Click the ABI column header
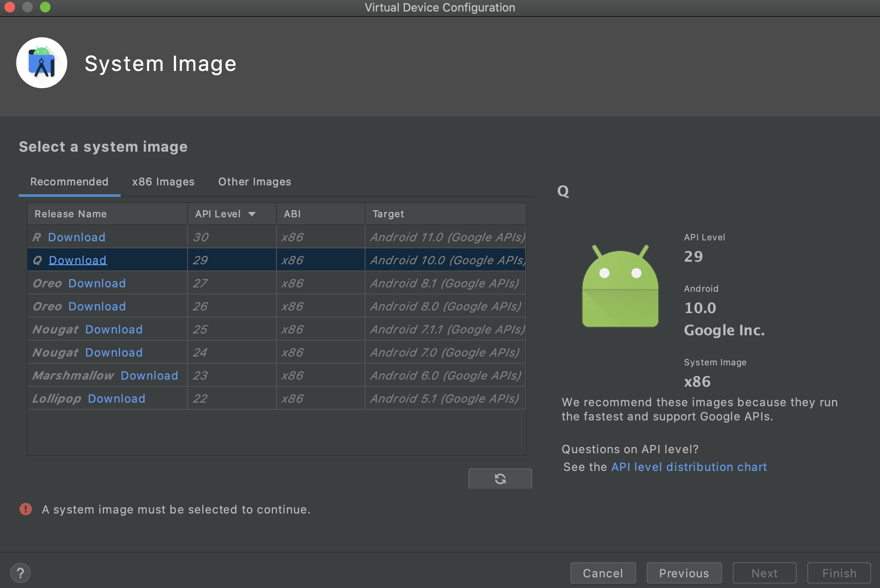The height and width of the screenshot is (588, 880). pyautogui.click(x=321, y=214)
